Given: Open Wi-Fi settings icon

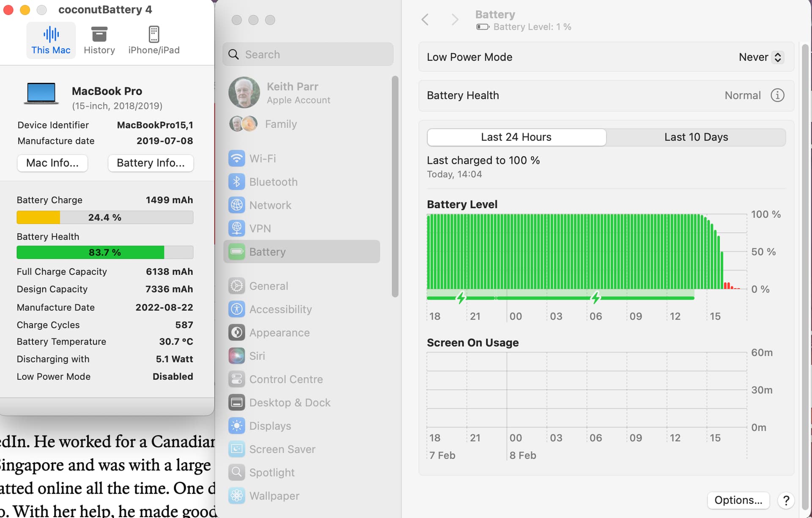Looking at the screenshot, I should click(x=237, y=158).
